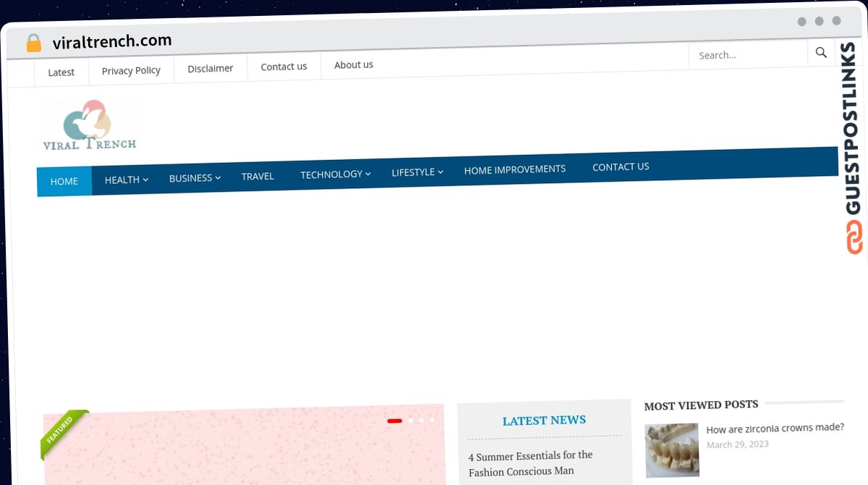Click the viraltrench.com address text
Viewport: 868px width, 485px height.
(112, 41)
